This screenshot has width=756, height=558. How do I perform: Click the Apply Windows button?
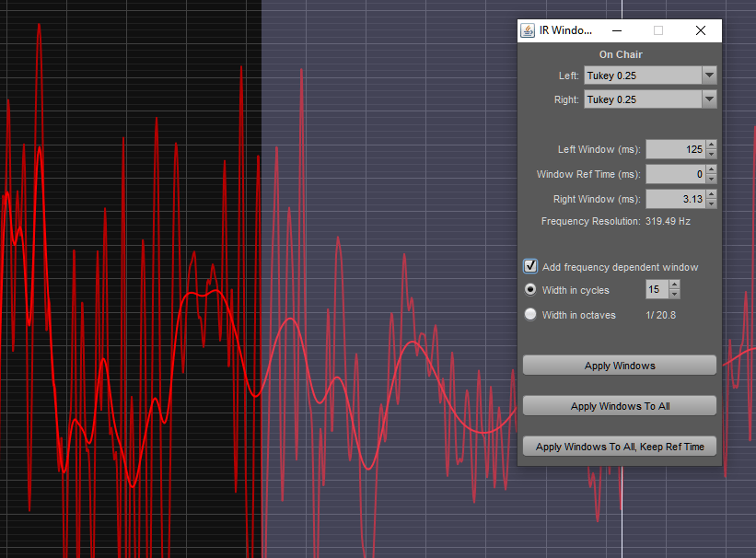620,365
